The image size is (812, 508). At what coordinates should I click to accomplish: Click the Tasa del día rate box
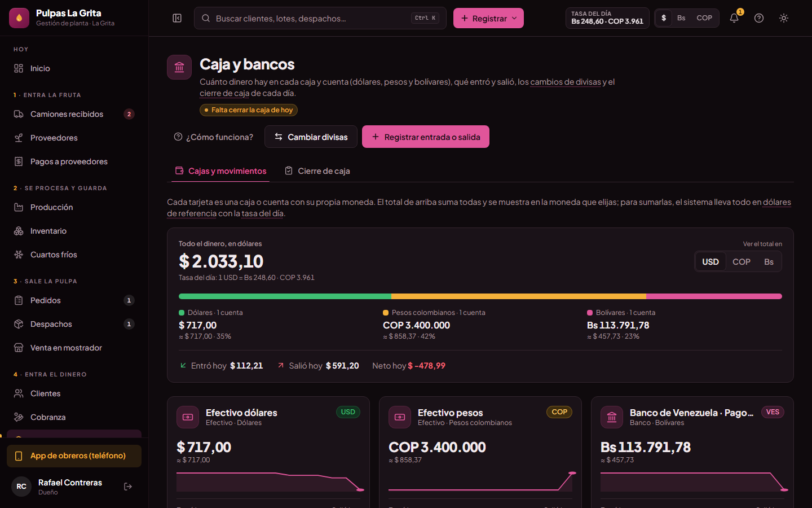pyautogui.click(x=607, y=18)
